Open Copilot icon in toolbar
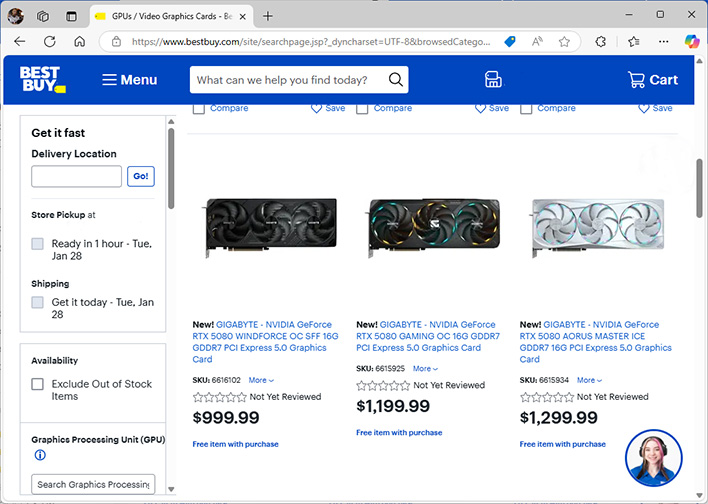Viewport: 708px width, 504px height. pyautogui.click(x=691, y=42)
